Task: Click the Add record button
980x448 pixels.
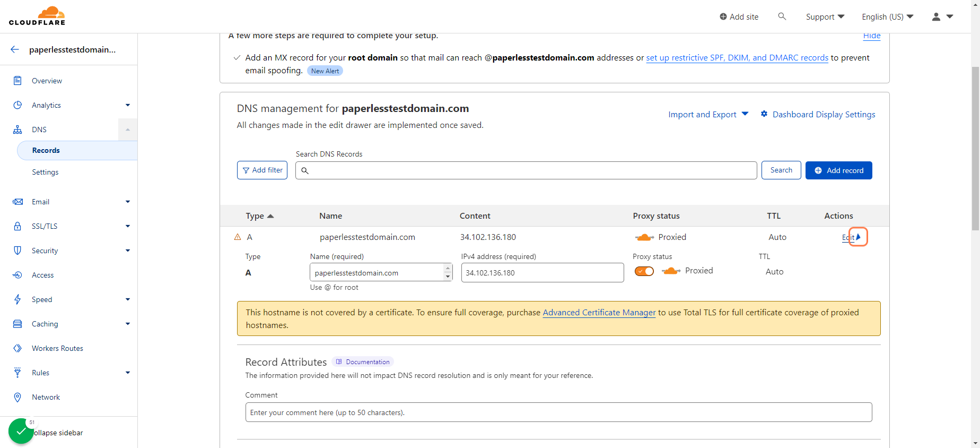Action: (838, 170)
